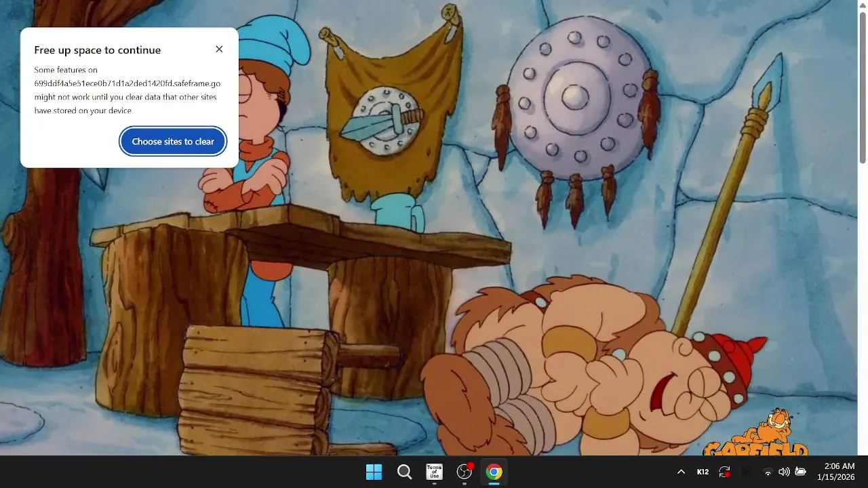Image resolution: width=868 pixels, height=488 pixels.
Task: Open OBS Studio from the taskbar
Action: pos(465,472)
